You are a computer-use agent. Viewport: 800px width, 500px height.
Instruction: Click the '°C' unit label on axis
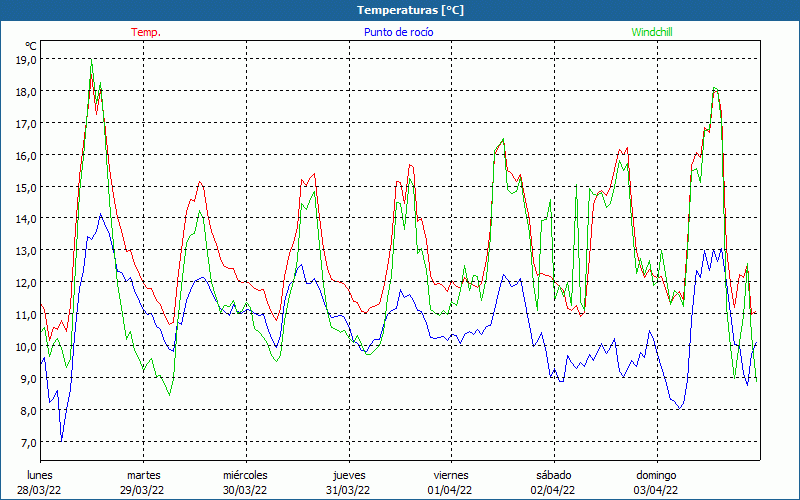click(x=31, y=46)
